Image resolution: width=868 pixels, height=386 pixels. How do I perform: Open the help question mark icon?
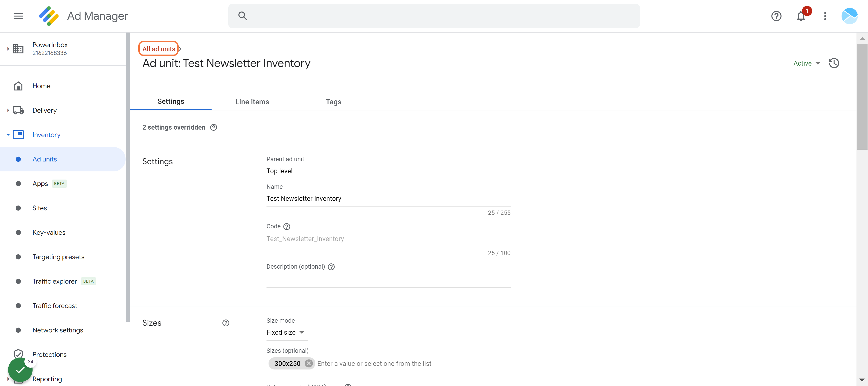(776, 16)
